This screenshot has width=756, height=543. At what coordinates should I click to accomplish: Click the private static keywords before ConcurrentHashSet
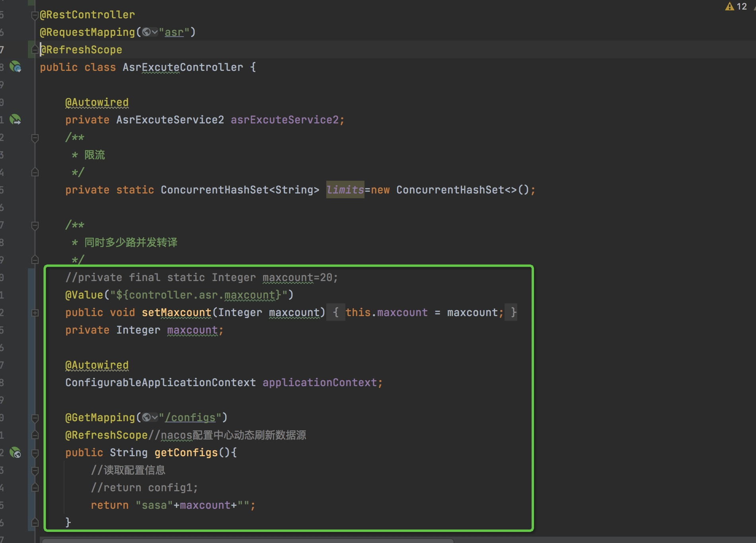(109, 190)
